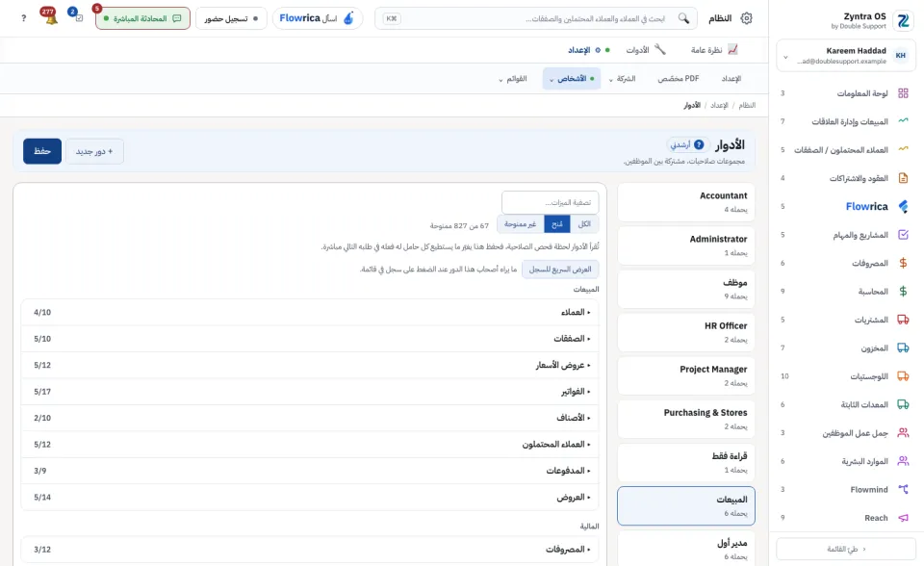Expand the الأصناف permissions row
This screenshot has width=924, height=566.
(310, 418)
